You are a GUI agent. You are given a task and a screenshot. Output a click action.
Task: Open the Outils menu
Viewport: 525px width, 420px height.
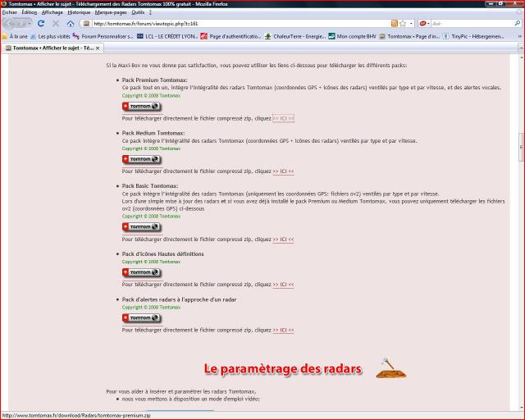click(x=138, y=12)
